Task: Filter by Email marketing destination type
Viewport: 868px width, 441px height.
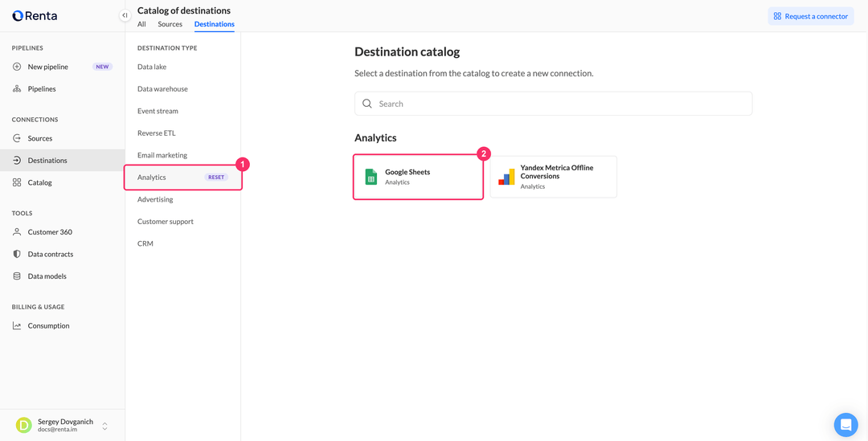Action: pos(162,156)
